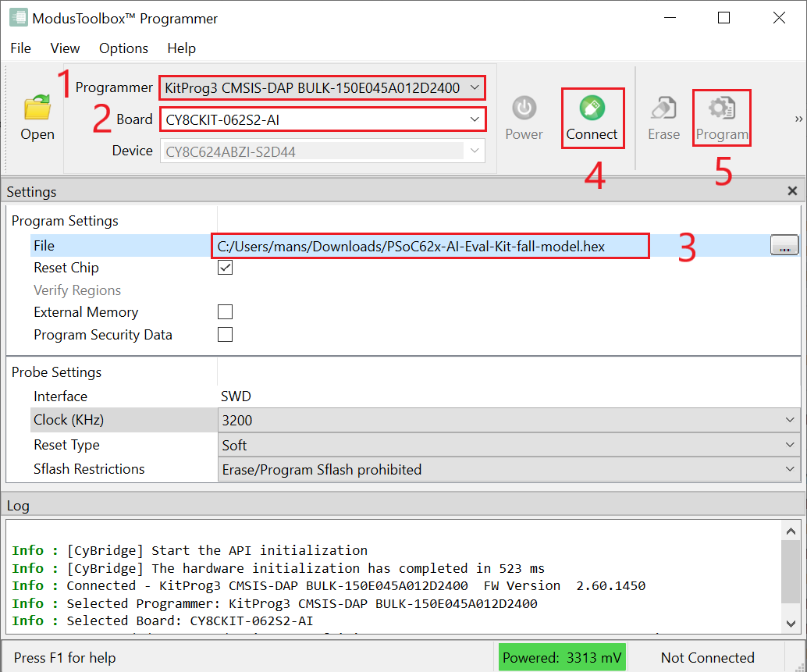Click the Probe Settings heading
This screenshot has height=672, width=807.
pyautogui.click(x=57, y=372)
